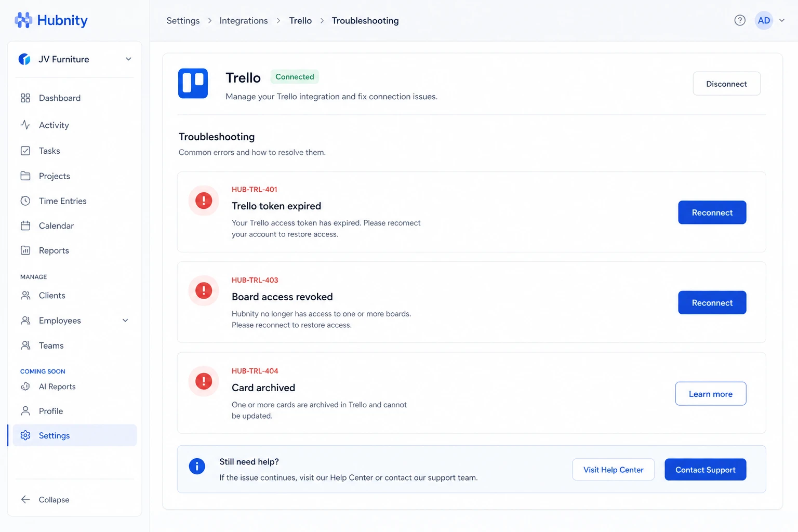Reconnect for Trello token expired error
The width and height of the screenshot is (798, 532).
point(712,212)
